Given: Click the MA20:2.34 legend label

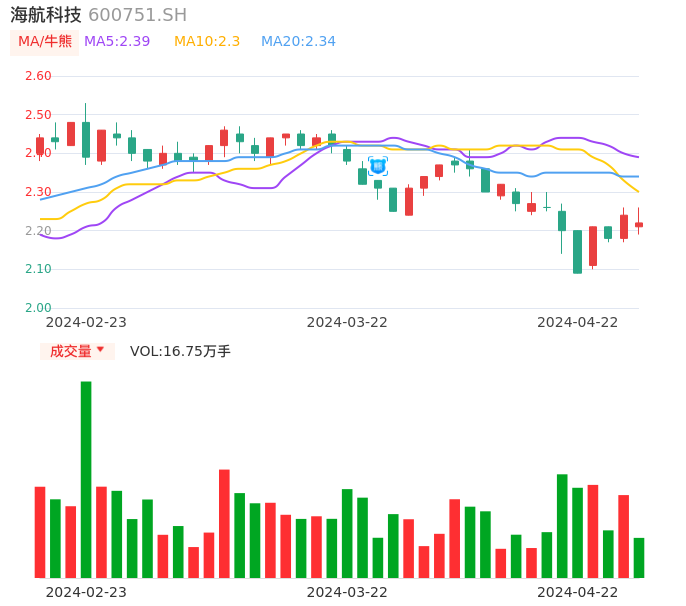Looking at the screenshot, I should click(298, 42).
